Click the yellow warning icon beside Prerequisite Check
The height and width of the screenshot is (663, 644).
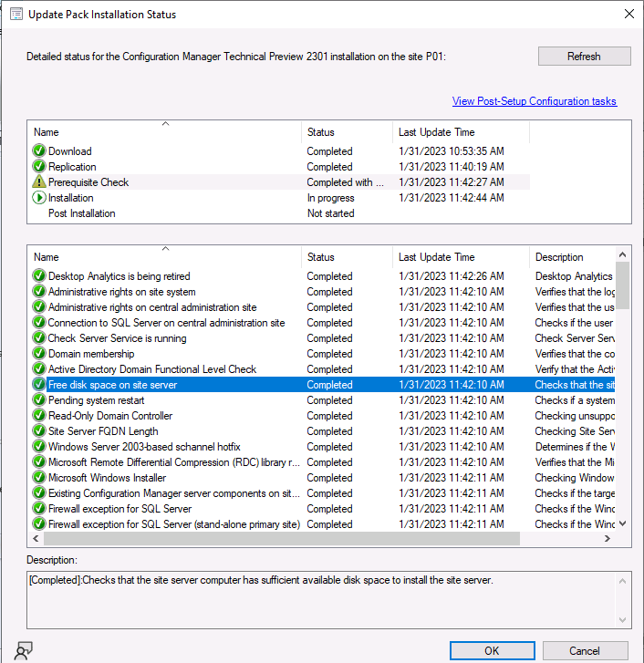(x=39, y=181)
